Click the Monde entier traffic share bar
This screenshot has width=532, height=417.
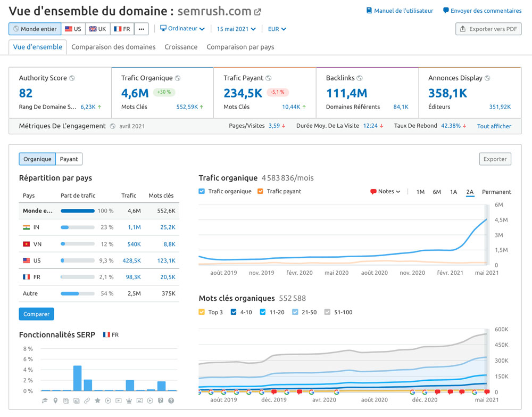[x=77, y=211]
